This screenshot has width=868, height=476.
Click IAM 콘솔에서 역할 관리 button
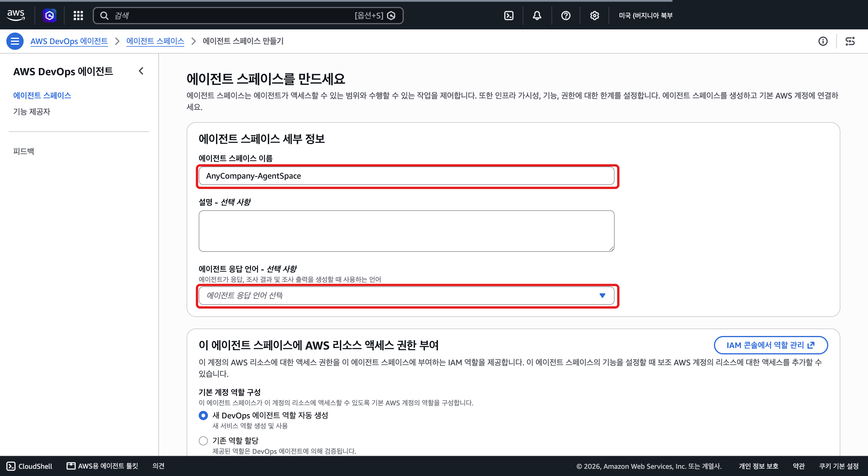click(771, 345)
